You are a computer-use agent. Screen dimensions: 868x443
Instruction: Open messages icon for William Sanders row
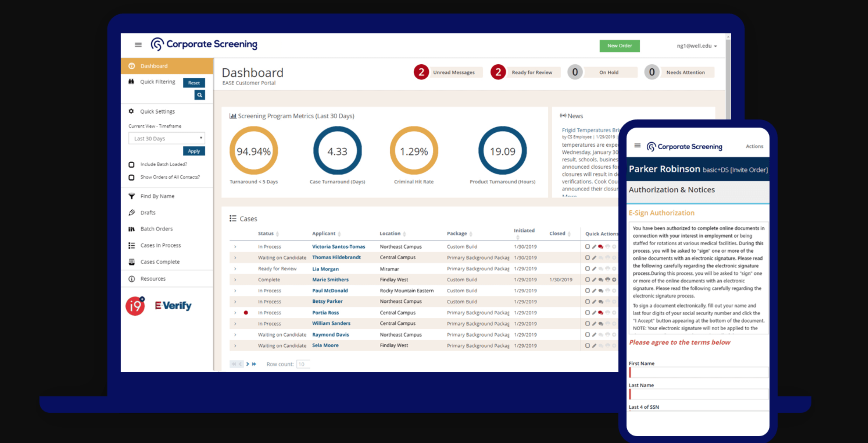click(x=601, y=324)
